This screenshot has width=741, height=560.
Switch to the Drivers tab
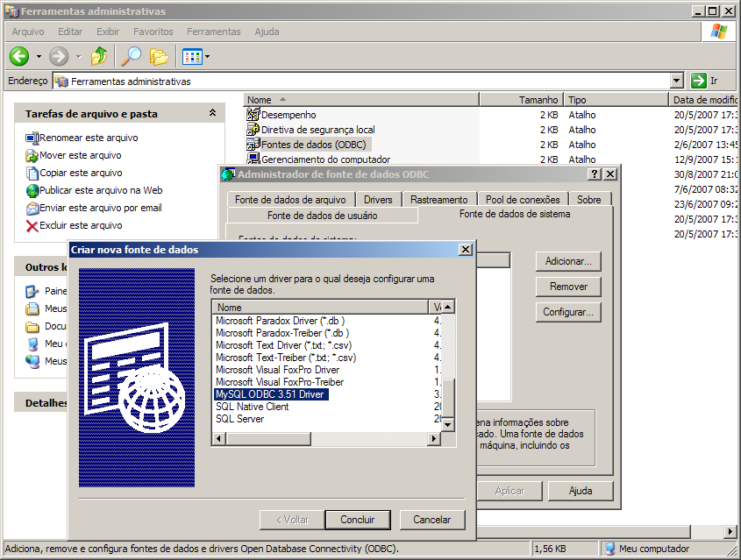[x=378, y=199]
